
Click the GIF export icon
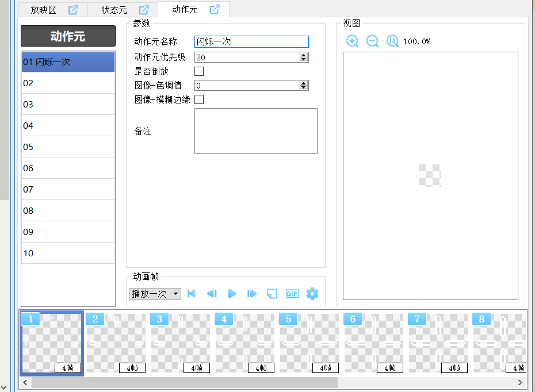tap(292, 294)
